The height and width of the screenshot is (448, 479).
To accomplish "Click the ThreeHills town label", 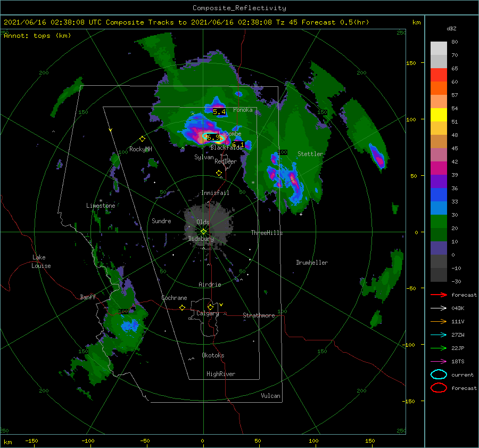I will (x=267, y=233).
